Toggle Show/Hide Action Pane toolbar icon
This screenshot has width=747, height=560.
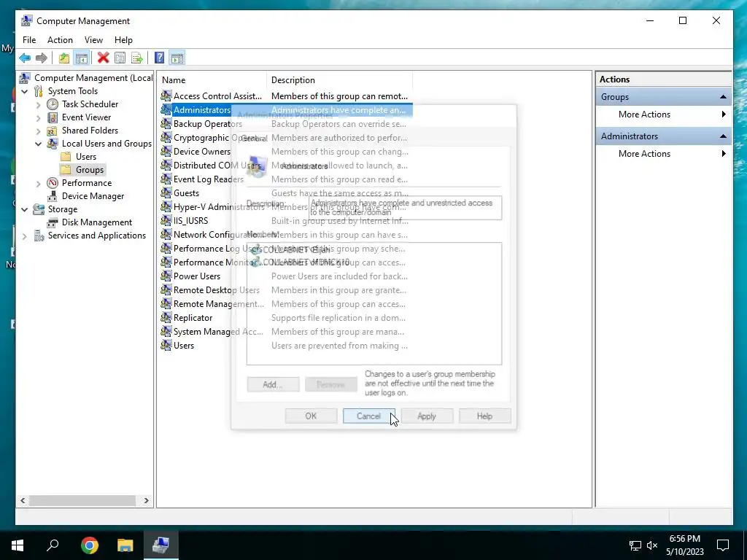[x=177, y=58]
